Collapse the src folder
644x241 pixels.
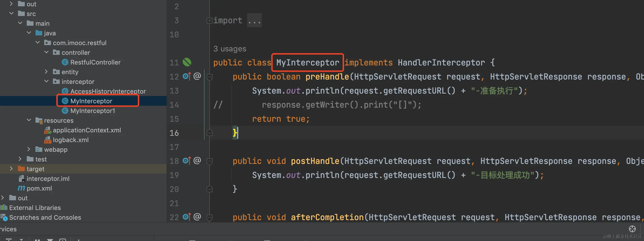point(11,13)
